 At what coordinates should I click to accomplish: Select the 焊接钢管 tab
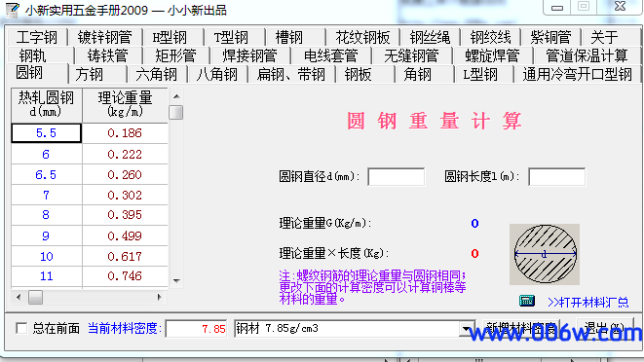click(x=249, y=55)
